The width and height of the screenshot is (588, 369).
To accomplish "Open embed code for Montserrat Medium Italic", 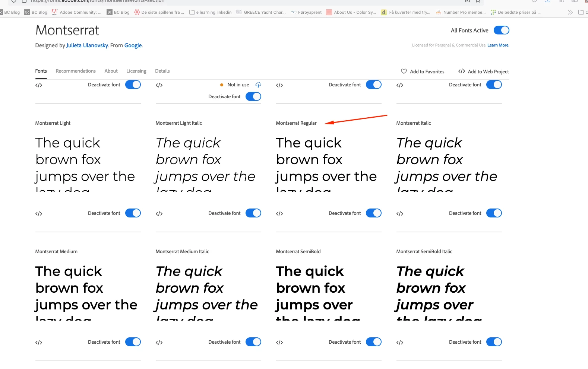I will click(x=159, y=343).
